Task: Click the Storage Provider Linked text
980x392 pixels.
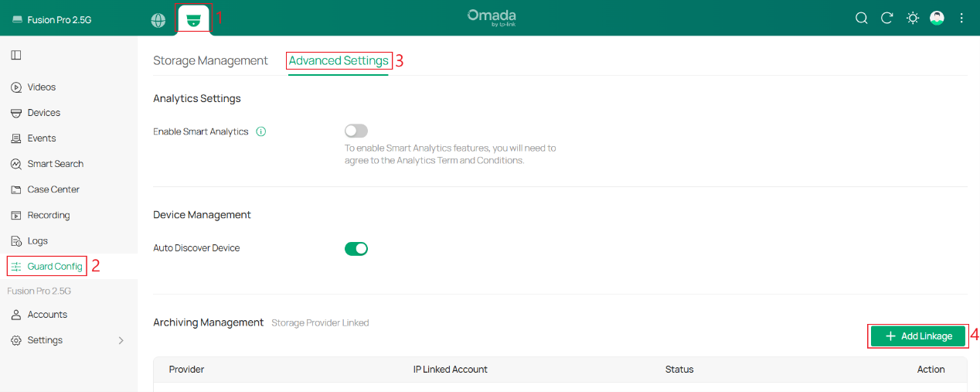Action: (x=320, y=323)
